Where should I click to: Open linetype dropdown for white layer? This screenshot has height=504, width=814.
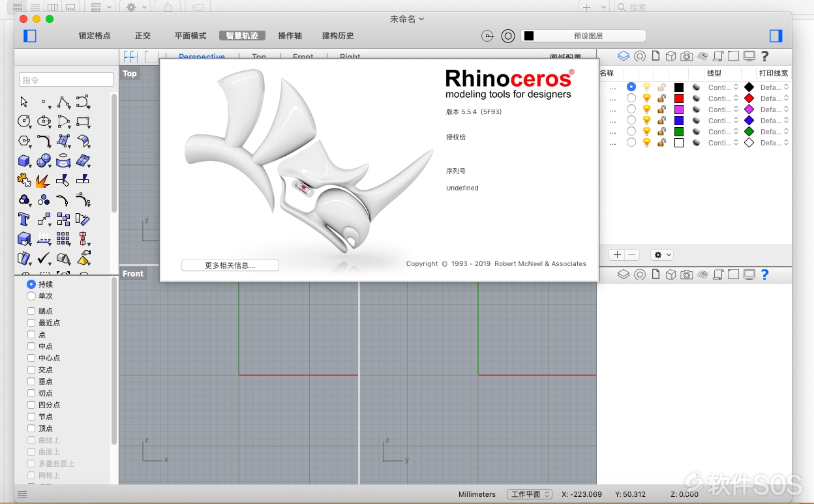click(x=723, y=143)
